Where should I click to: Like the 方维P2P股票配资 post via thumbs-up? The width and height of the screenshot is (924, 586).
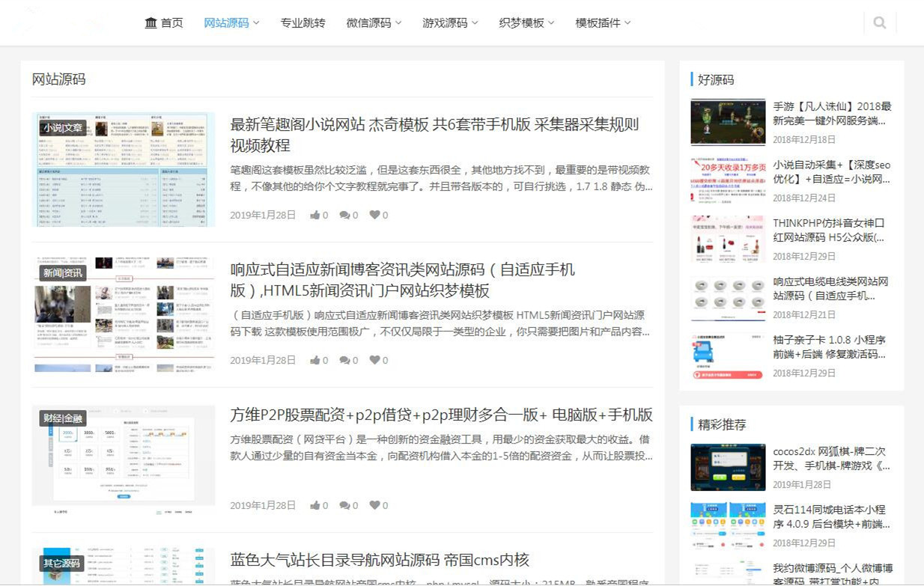click(x=315, y=505)
